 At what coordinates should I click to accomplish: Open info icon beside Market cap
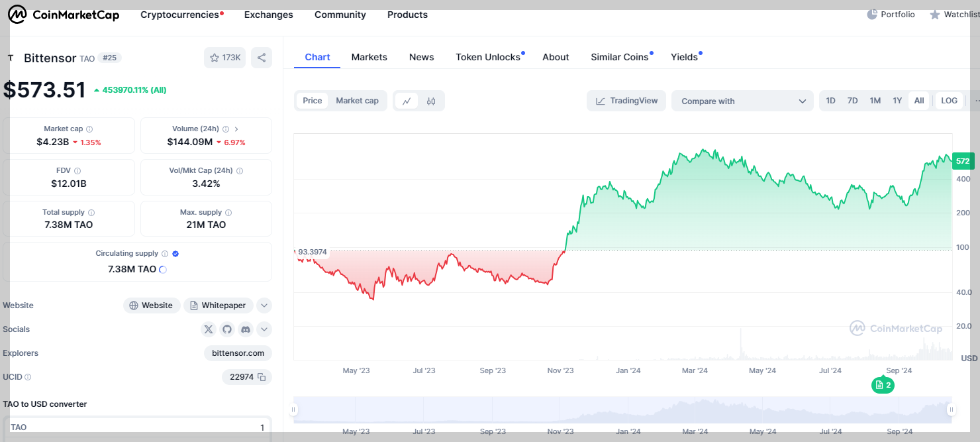[x=89, y=129]
